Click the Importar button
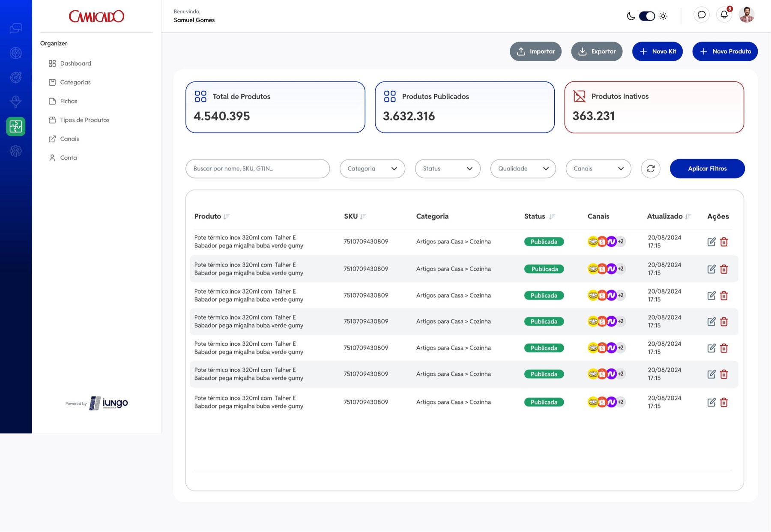 535,51
